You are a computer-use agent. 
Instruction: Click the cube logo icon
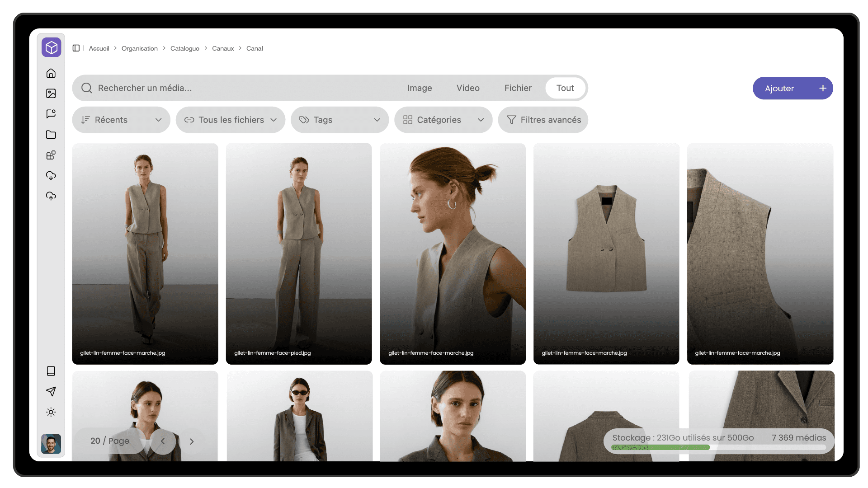tap(52, 47)
